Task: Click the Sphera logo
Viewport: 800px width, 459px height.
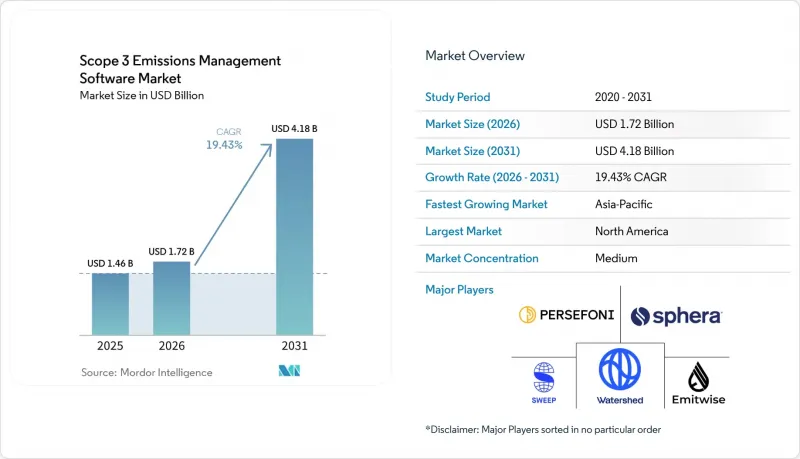Action: pyautogui.click(x=676, y=316)
